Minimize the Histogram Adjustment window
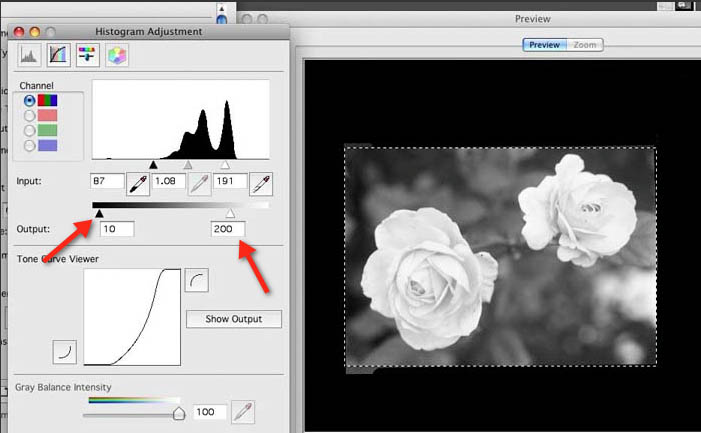The image size is (701, 433). [x=35, y=32]
